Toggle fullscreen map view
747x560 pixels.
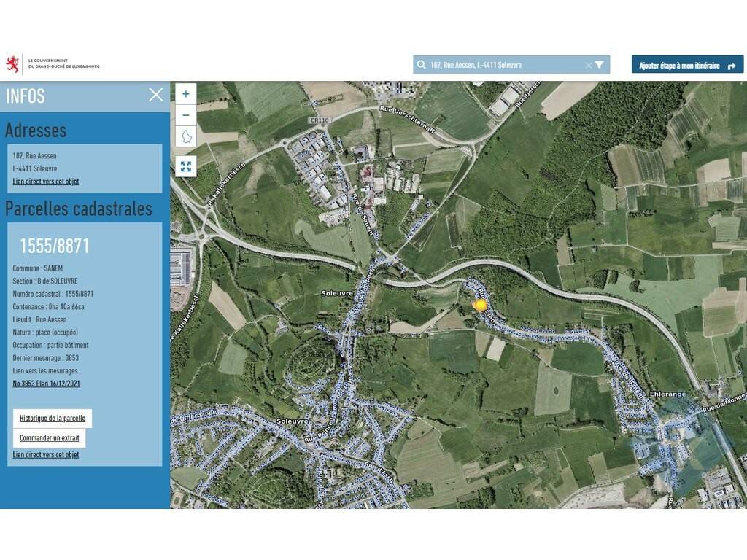[x=186, y=166]
